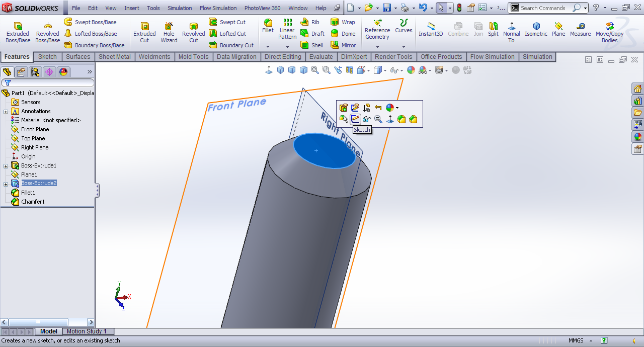Image resolution: width=644 pixels, height=347 pixels.
Task: Open the View menu
Action: pyautogui.click(x=111, y=8)
